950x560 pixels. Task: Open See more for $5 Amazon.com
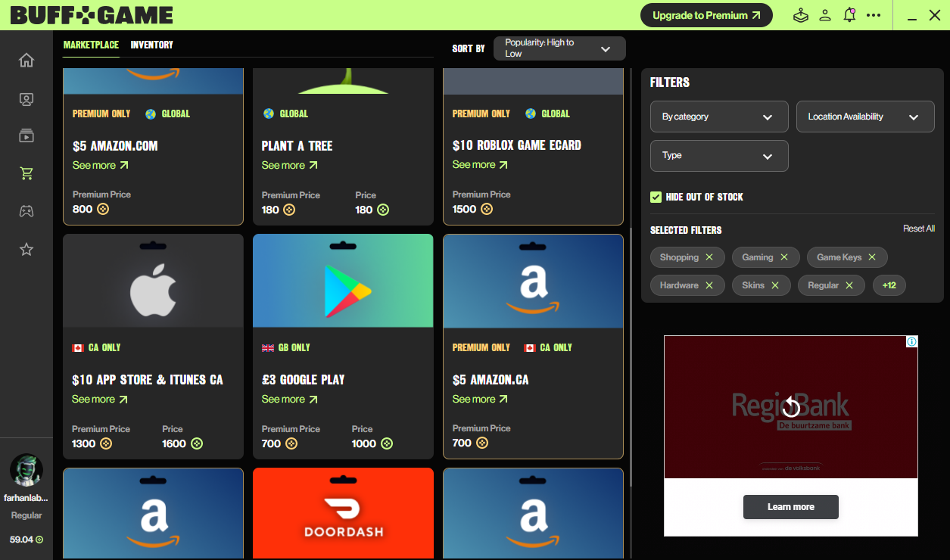click(x=100, y=165)
